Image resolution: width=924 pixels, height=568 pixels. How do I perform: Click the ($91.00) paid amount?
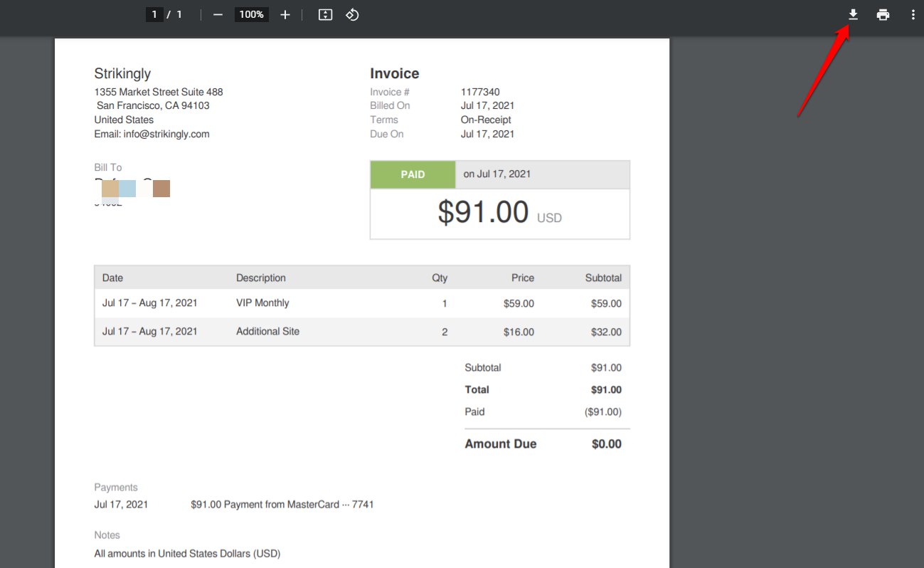click(x=603, y=411)
